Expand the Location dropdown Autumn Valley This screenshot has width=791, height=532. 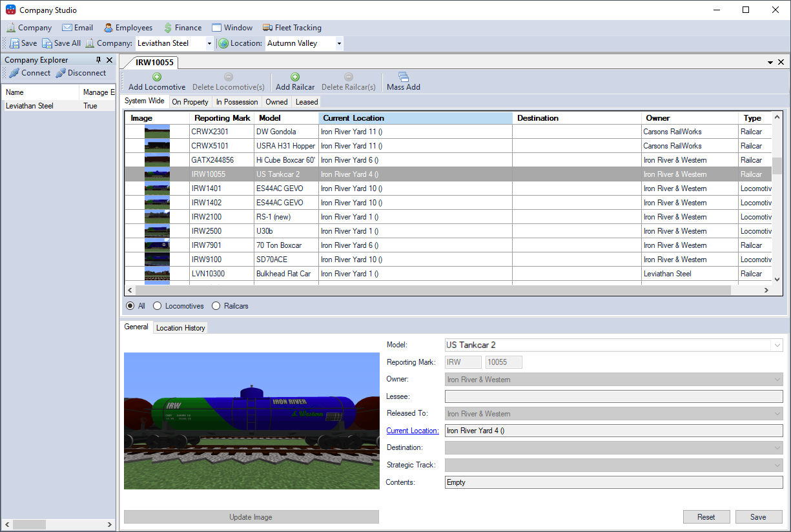point(339,43)
